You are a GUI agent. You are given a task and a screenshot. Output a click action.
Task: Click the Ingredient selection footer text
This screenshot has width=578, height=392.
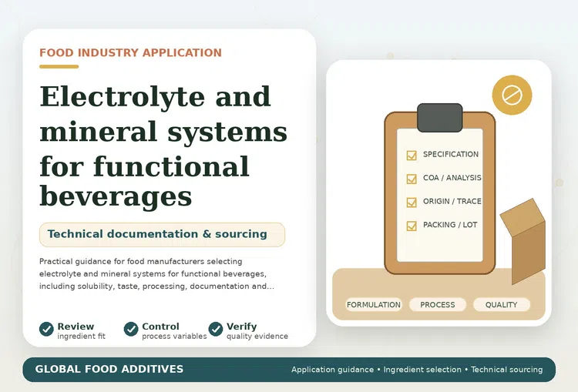(422, 370)
